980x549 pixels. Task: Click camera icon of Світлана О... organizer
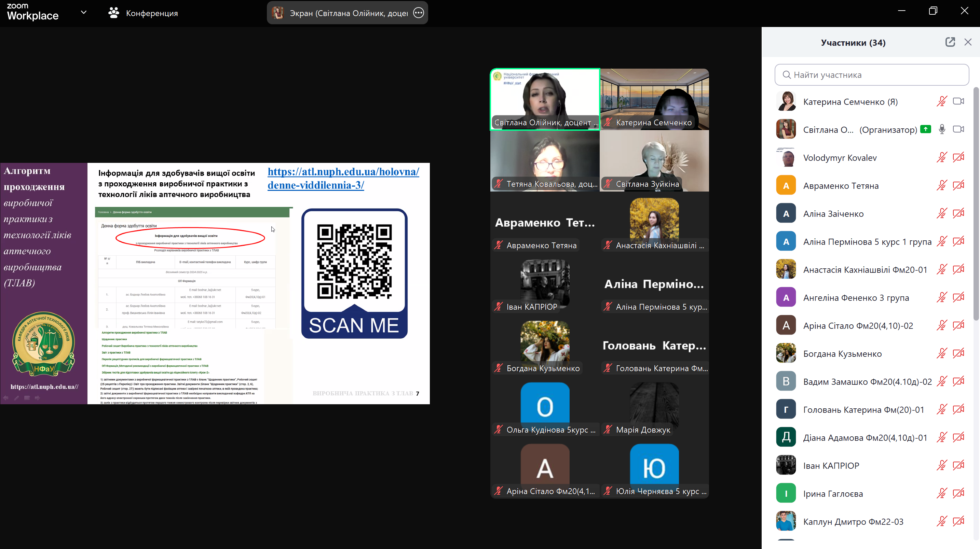pos(958,129)
